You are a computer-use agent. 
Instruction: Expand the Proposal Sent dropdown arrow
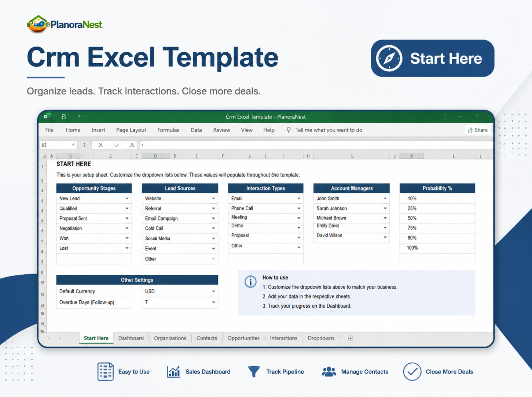[127, 218]
